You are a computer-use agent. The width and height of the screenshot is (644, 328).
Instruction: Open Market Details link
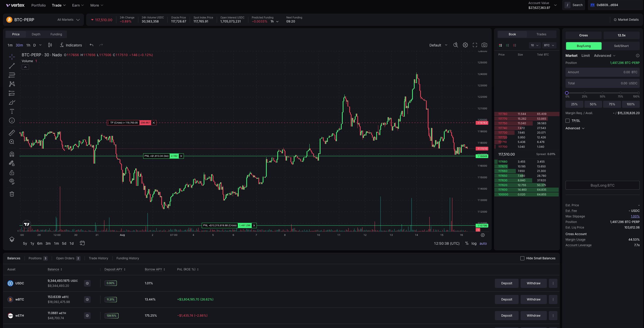(626, 20)
